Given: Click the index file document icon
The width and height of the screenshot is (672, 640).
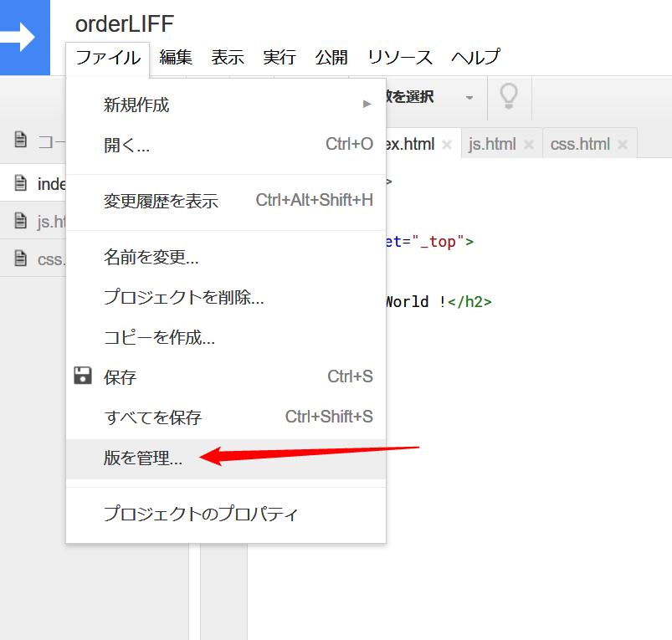Looking at the screenshot, I should coord(20,183).
